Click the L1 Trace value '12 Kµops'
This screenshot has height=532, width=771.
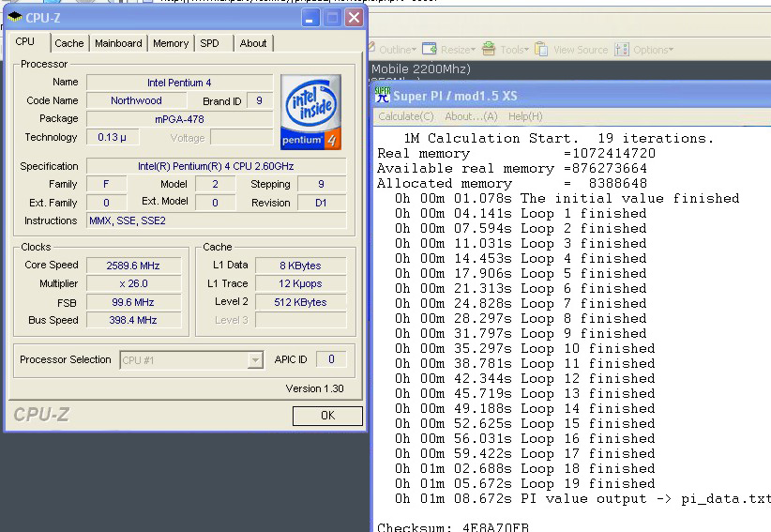(300, 283)
